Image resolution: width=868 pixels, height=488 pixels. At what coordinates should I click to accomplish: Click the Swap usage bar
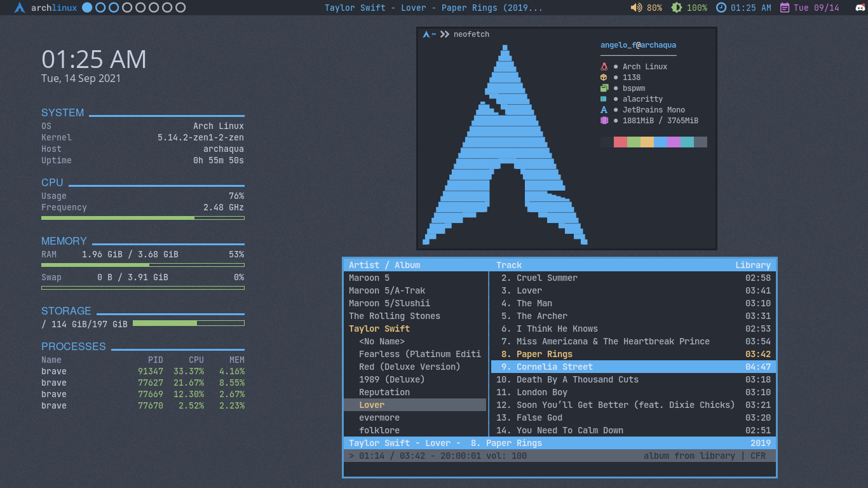point(143,288)
